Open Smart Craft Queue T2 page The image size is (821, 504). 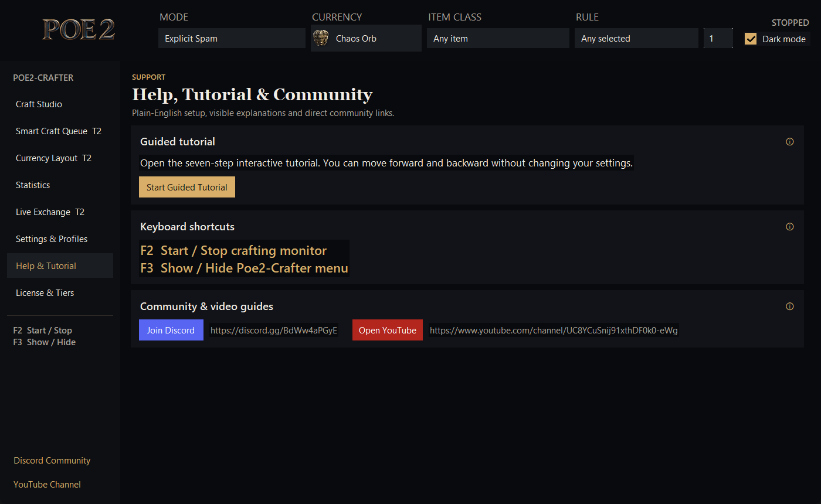(x=60, y=131)
